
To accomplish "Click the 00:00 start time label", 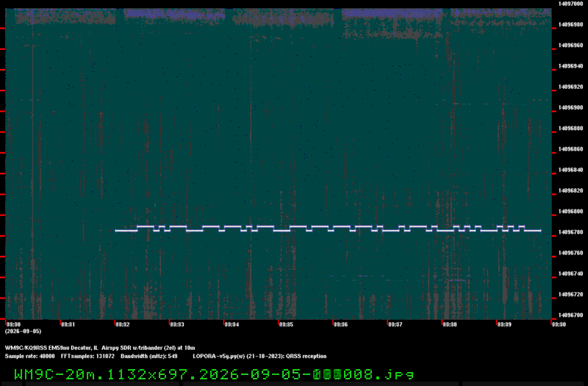I will pyautogui.click(x=13, y=324).
